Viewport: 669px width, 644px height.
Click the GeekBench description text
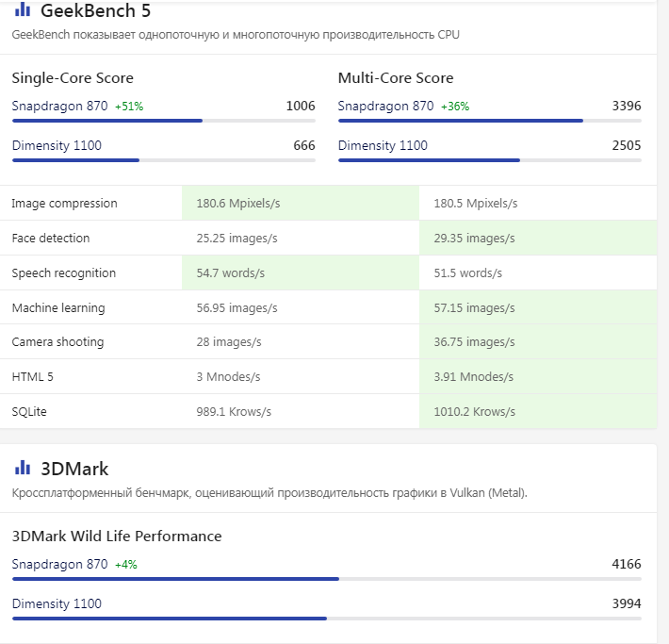tap(236, 35)
